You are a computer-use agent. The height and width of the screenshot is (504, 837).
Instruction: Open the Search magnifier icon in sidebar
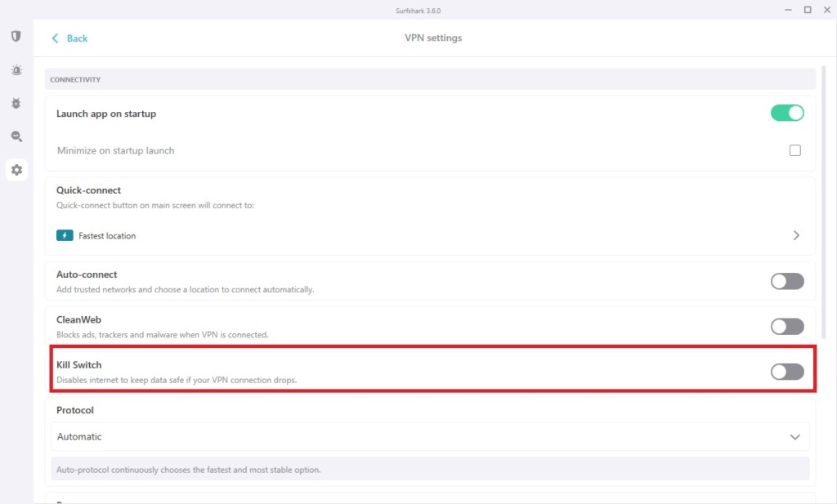(16, 136)
